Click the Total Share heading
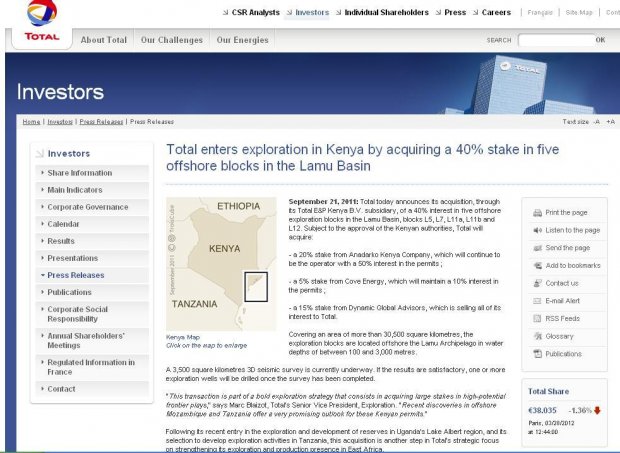The width and height of the screenshot is (620, 453). coord(548,391)
